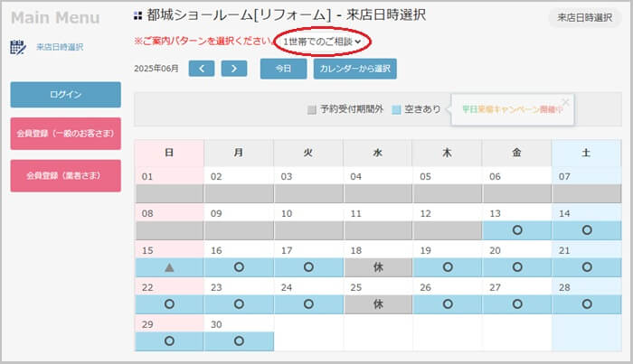Click the calendar icon beside 来店日時選択
The image size is (633, 364).
[18, 47]
